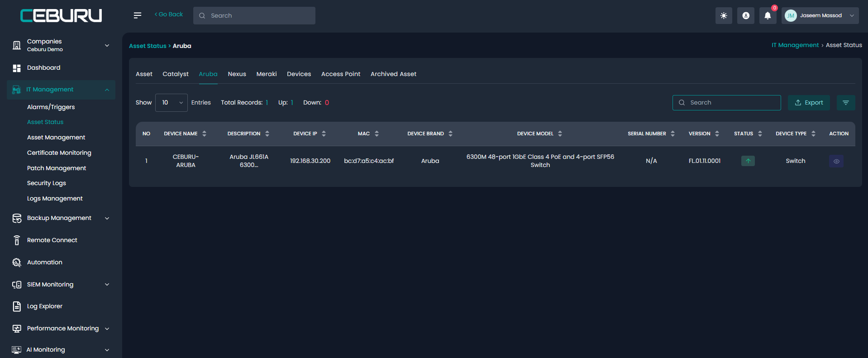Click the SIEM Monitoring icon
The width and height of the screenshot is (868, 358).
(17, 285)
